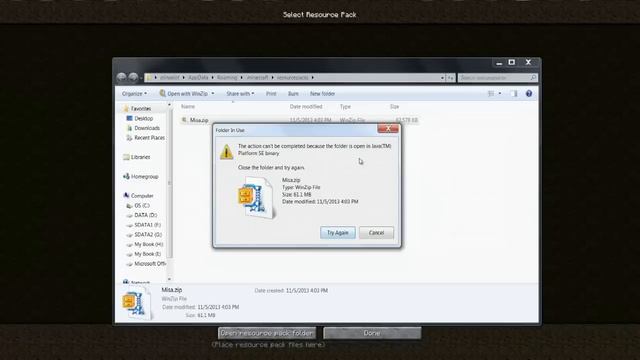Click the scroll-up arrow of navigation pane

pyautogui.click(x=169, y=105)
